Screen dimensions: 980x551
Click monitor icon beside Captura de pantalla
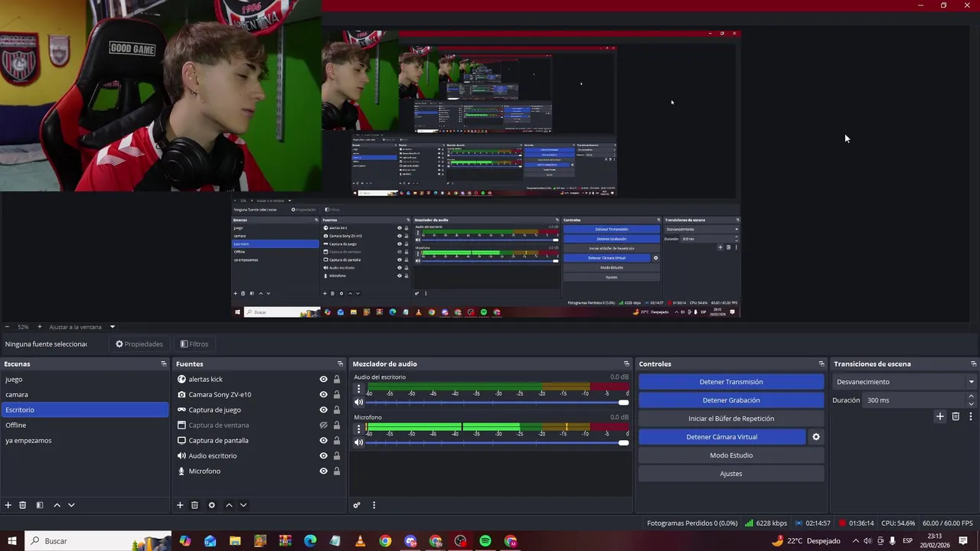point(181,440)
